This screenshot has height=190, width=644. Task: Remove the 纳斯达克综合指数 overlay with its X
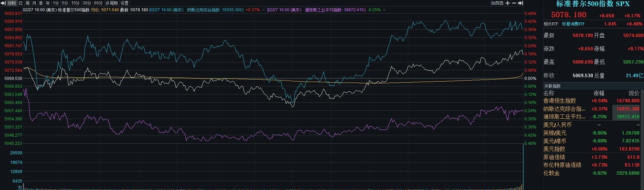pyautogui.click(x=263, y=10)
